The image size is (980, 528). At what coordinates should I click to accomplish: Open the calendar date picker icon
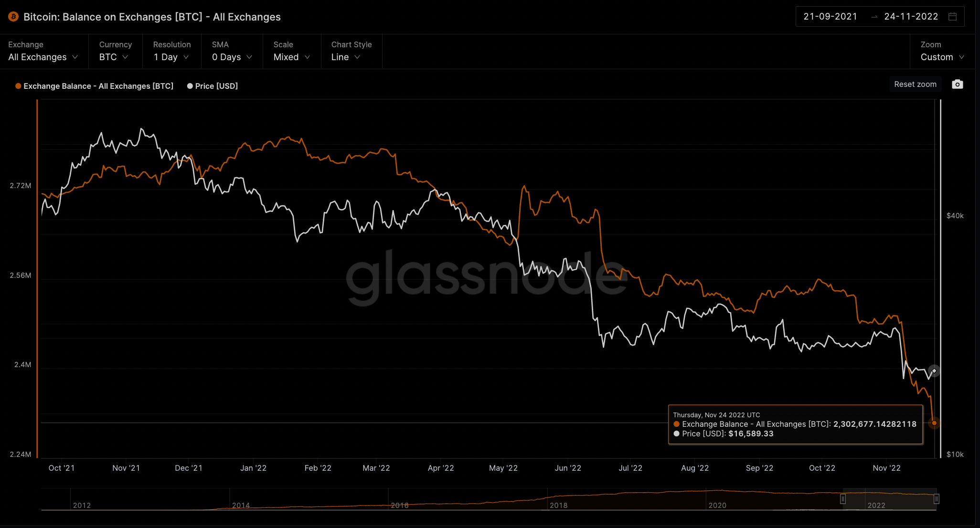click(952, 17)
